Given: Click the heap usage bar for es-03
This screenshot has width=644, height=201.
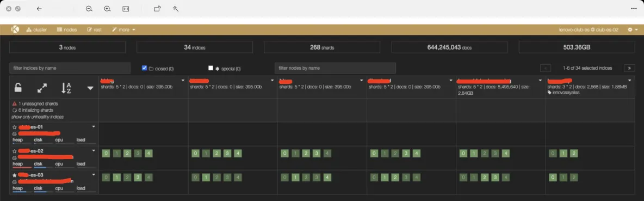Looking at the screenshot, I should tap(22, 192).
